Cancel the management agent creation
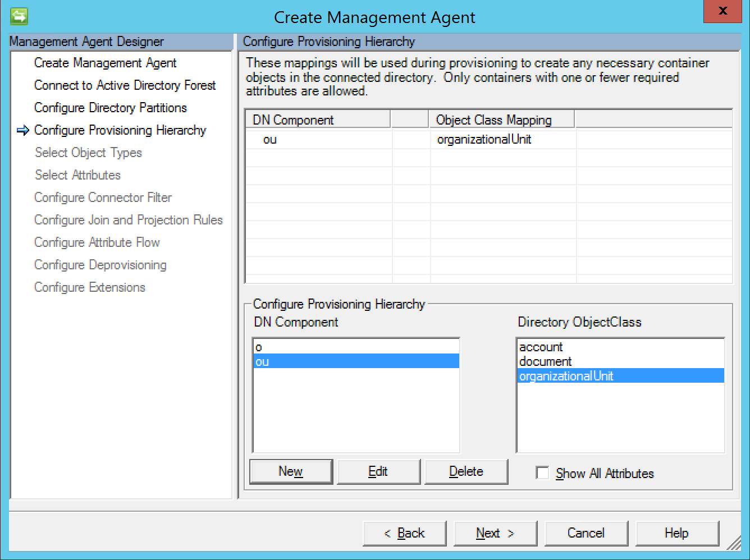This screenshot has width=750, height=560. point(586,533)
